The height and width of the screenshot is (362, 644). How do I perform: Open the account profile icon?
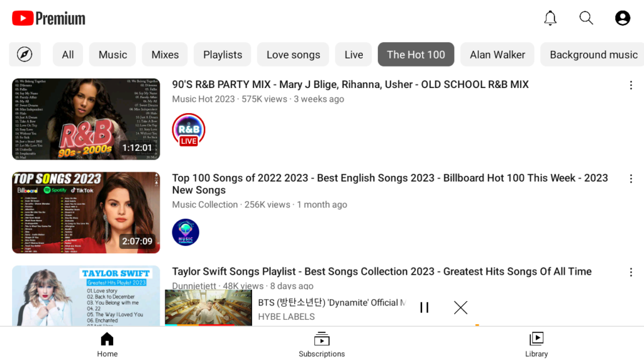click(x=622, y=18)
